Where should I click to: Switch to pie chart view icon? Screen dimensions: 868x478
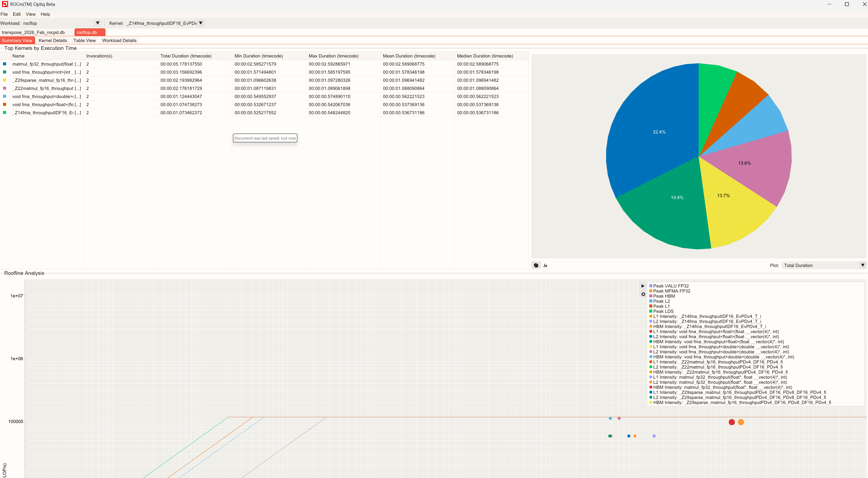tap(536, 265)
